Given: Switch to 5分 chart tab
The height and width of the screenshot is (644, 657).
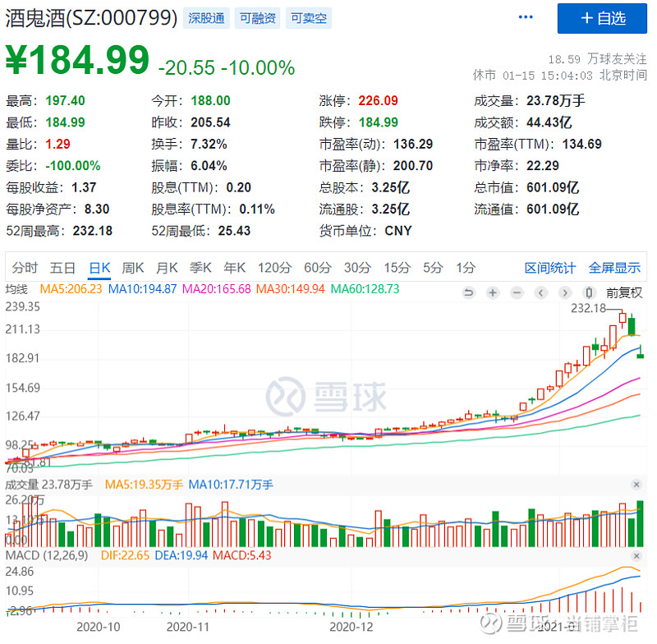Looking at the screenshot, I should point(433,267).
